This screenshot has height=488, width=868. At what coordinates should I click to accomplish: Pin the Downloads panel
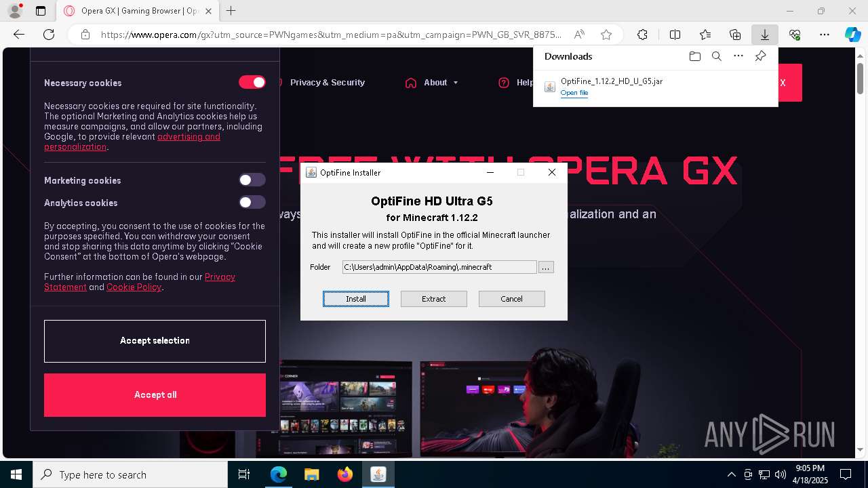[760, 56]
